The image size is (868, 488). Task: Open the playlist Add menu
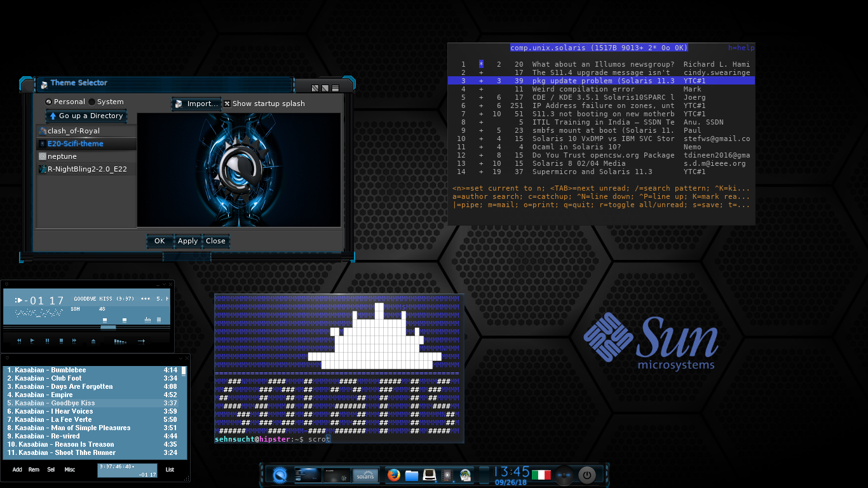click(x=17, y=470)
